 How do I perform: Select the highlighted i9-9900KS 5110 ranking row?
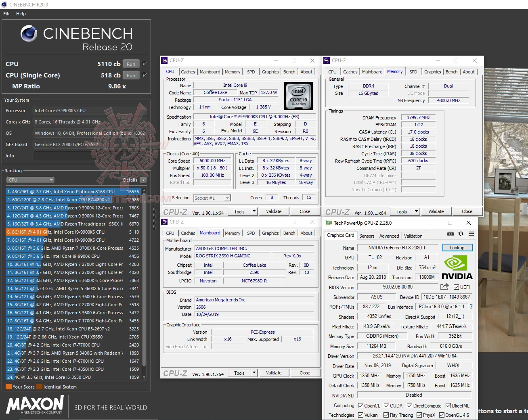pyautogui.click(x=73, y=232)
